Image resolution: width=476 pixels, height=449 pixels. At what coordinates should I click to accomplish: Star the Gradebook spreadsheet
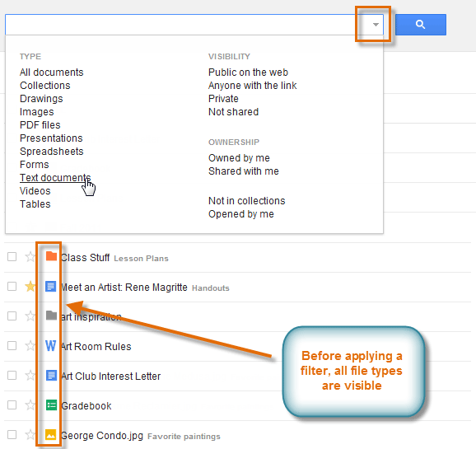[x=30, y=405]
